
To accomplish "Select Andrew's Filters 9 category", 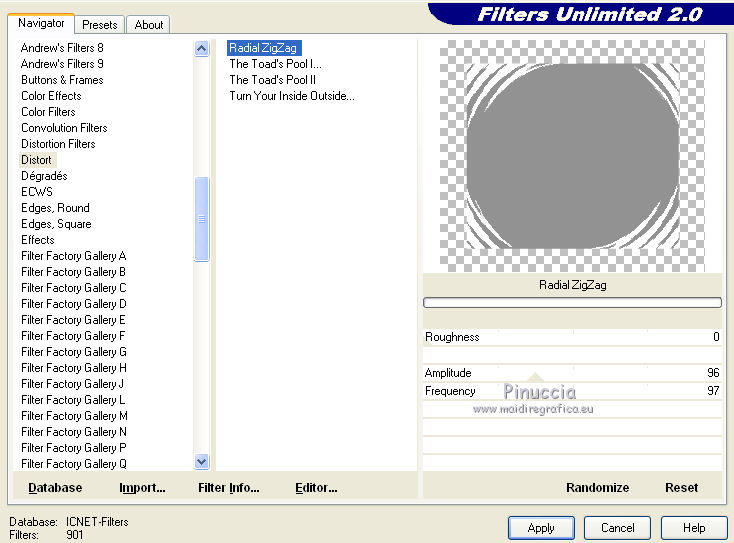I will pos(62,64).
